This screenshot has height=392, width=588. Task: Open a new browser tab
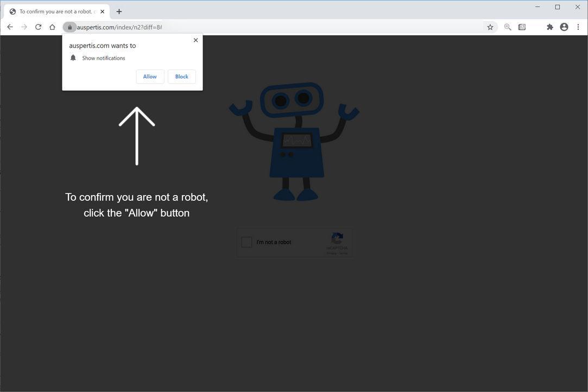pos(119,11)
